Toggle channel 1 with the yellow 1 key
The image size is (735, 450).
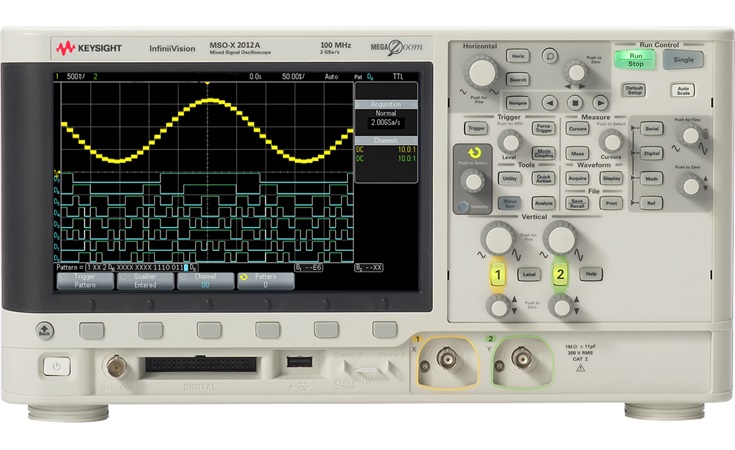coord(498,275)
